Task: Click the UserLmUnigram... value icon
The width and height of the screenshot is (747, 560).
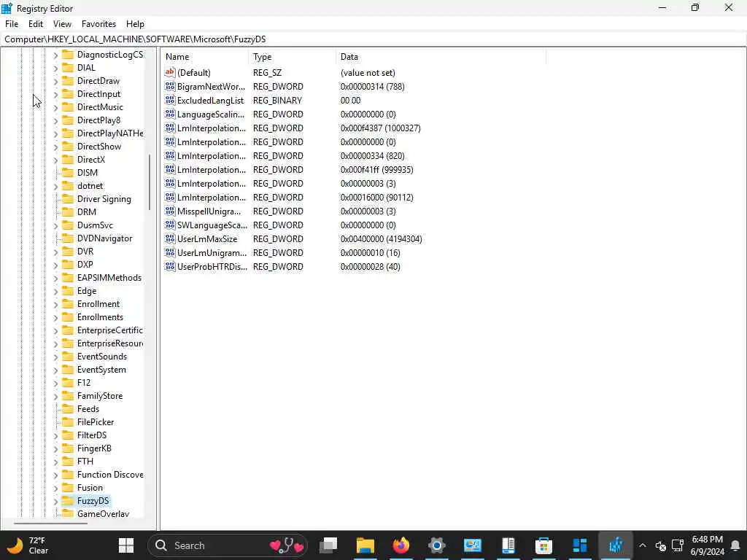Action: [x=170, y=252]
